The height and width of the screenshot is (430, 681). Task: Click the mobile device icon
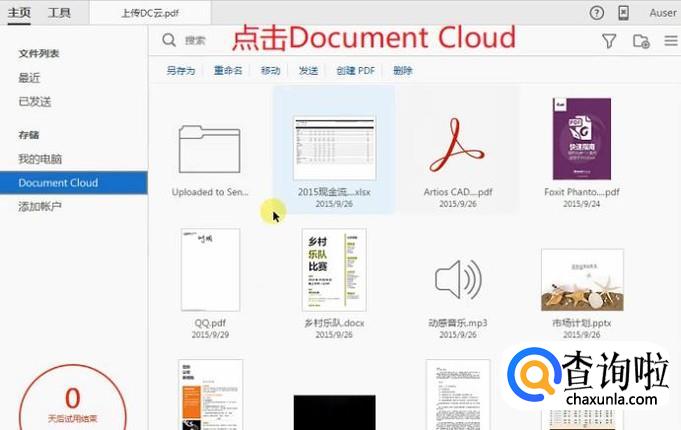(623, 13)
